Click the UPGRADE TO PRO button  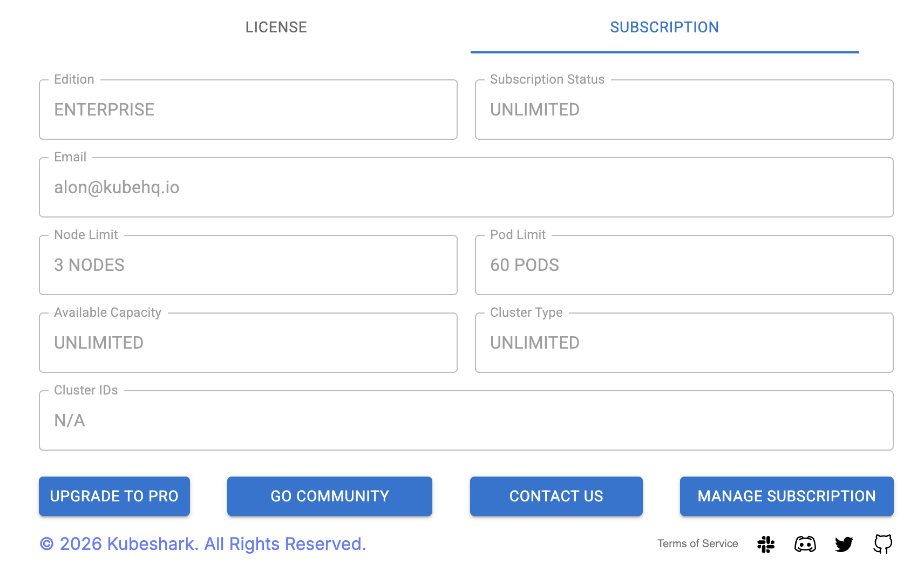coord(114,496)
